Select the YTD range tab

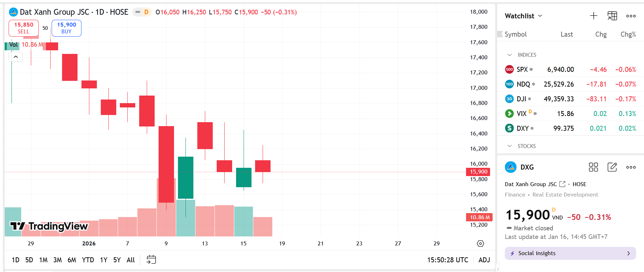click(88, 259)
